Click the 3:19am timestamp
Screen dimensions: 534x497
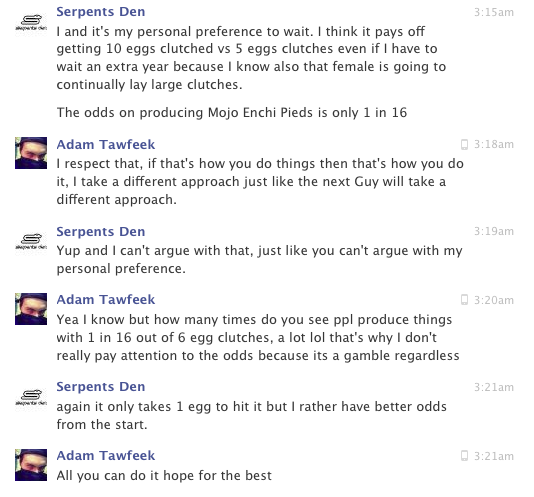pos(494,231)
